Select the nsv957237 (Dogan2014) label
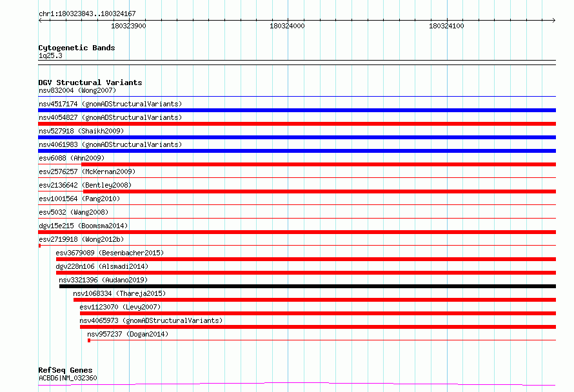This screenshot has height=392, width=574. click(x=128, y=334)
